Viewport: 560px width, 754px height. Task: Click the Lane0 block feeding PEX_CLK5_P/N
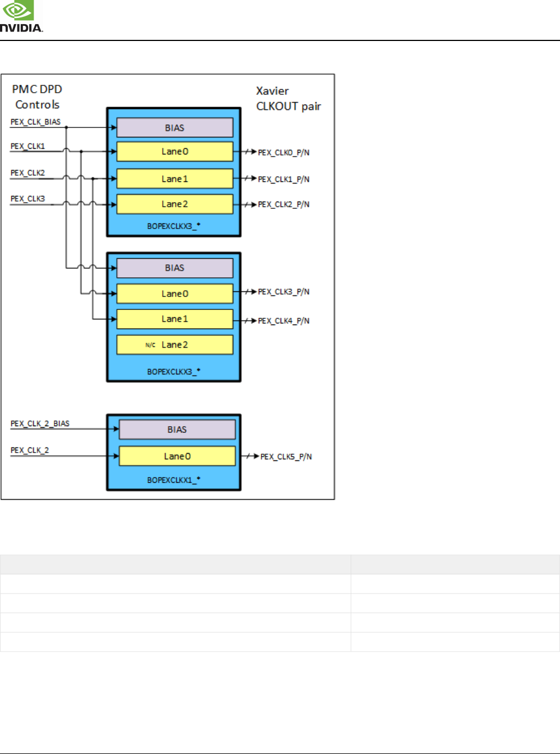coord(177,456)
